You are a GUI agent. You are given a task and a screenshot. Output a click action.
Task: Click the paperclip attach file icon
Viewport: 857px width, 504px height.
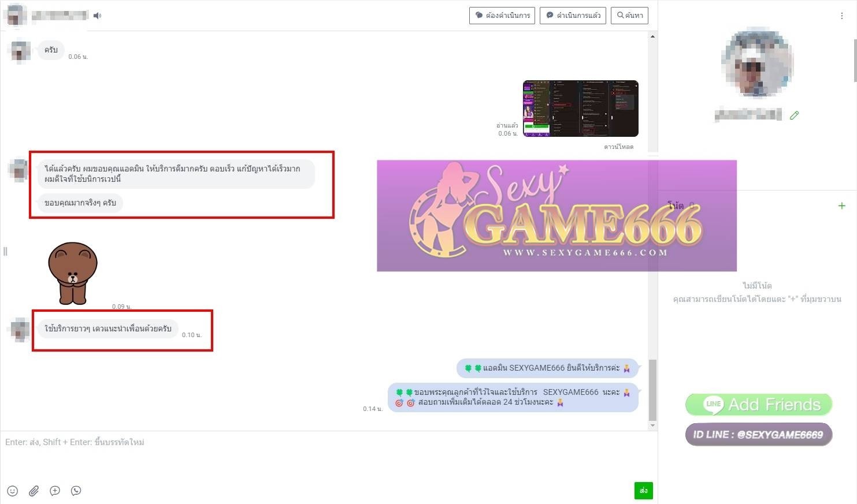tap(34, 491)
